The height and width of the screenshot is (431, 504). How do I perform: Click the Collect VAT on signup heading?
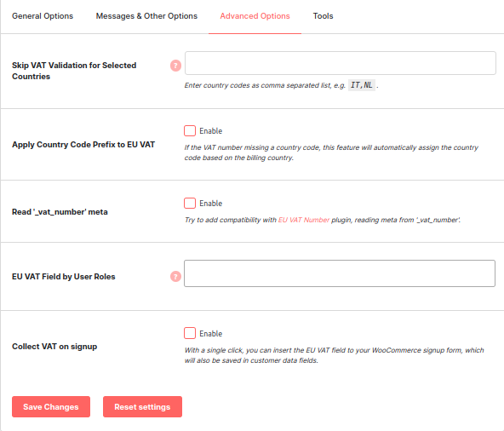pyautogui.click(x=54, y=347)
